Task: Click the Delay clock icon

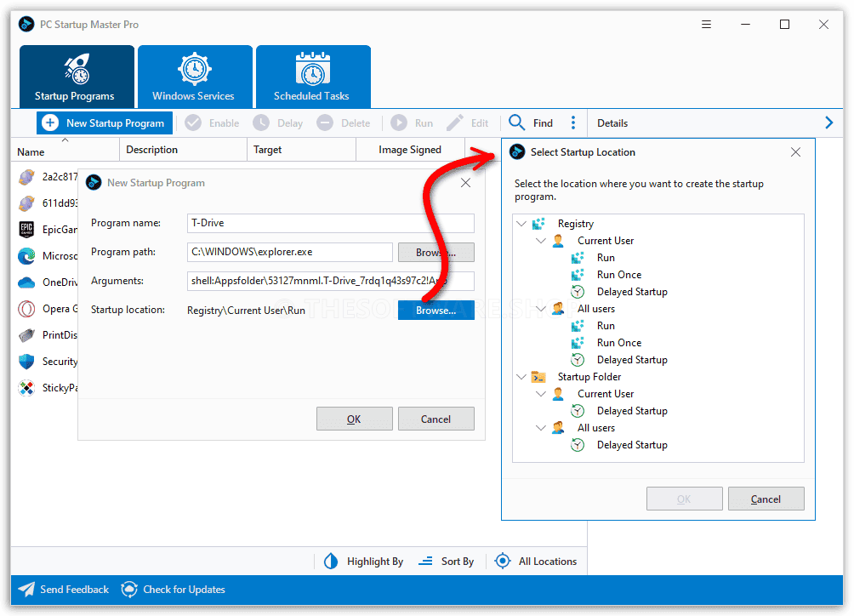Action: (x=261, y=123)
